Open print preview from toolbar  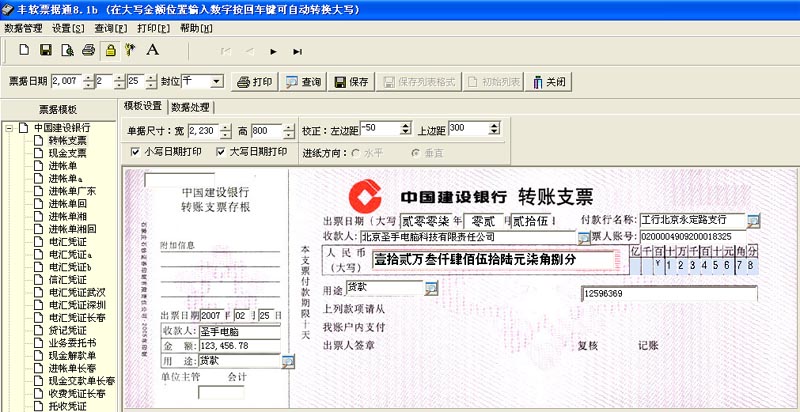click(67, 50)
